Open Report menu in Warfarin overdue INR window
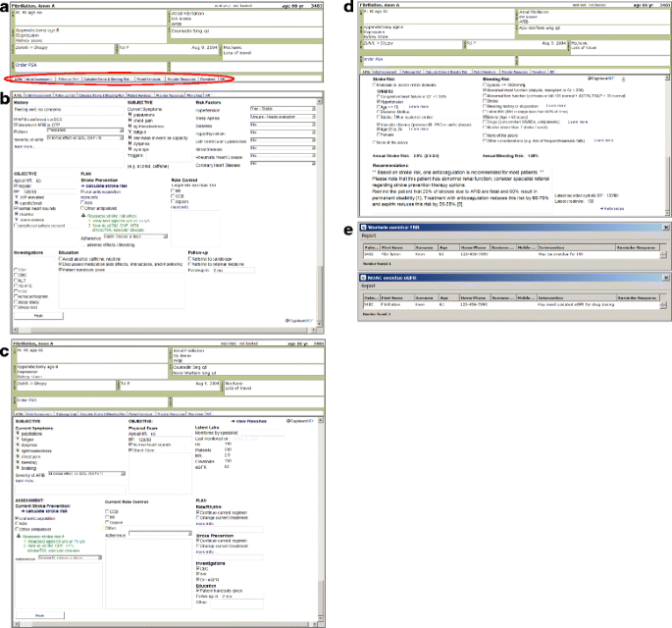The image size is (672, 628). point(369,235)
